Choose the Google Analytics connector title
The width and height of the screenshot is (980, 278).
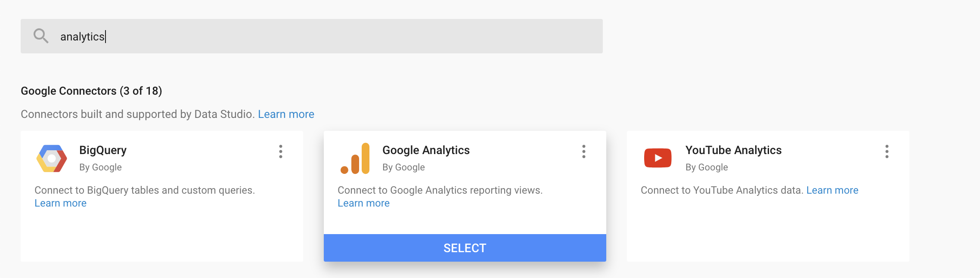click(x=426, y=150)
